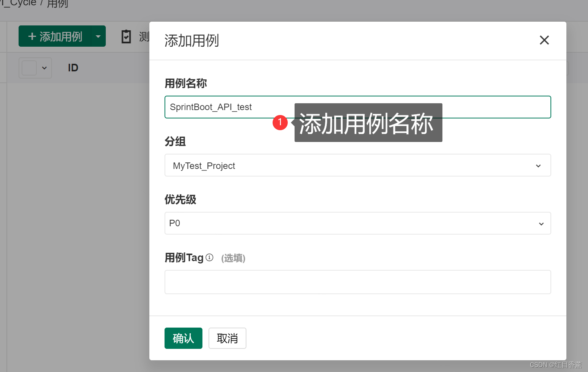Click the 用例Tag input field
The height and width of the screenshot is (372, 588).
pos(358,282)
